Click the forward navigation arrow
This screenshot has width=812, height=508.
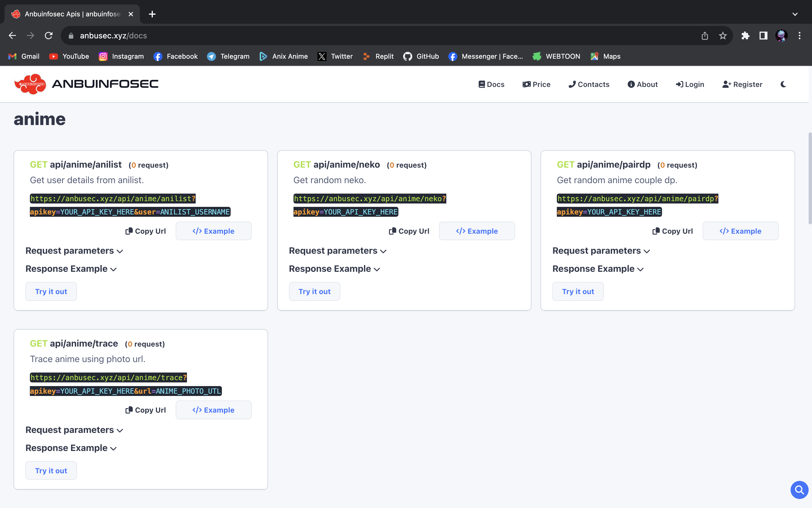(x=30, y=36)
